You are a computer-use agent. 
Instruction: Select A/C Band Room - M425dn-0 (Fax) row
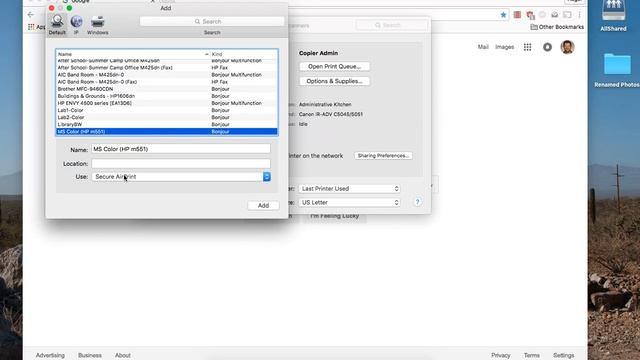(x=167, y=82)
